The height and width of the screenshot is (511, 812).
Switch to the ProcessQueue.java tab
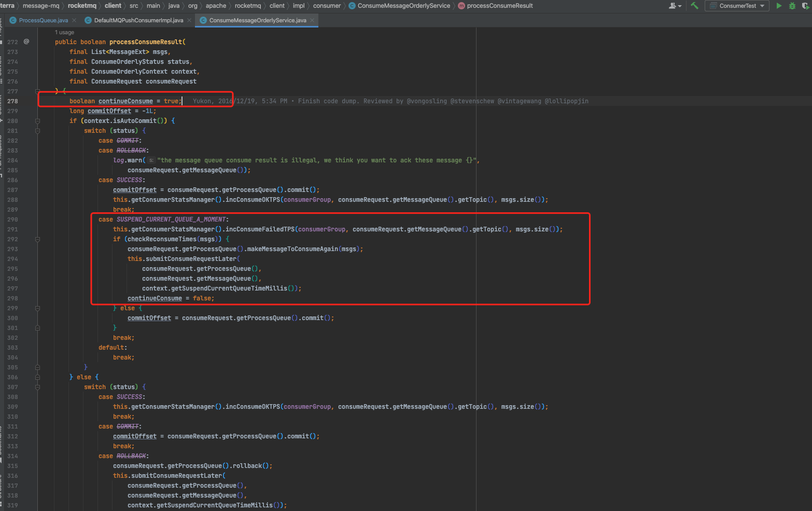43,20
